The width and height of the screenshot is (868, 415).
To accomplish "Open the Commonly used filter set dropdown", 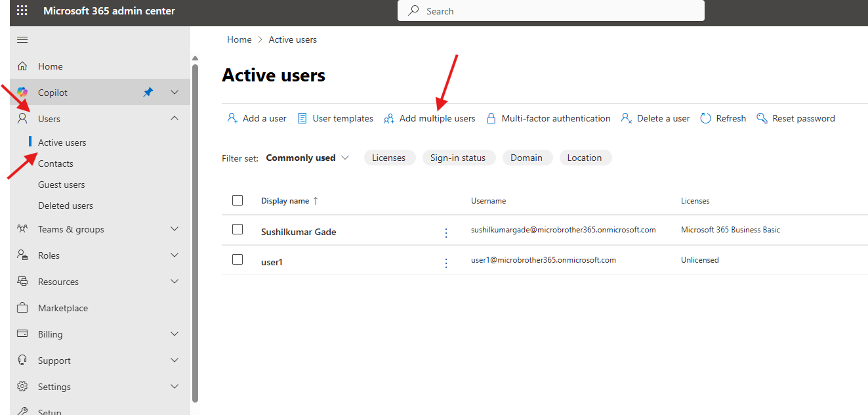I will click(308, 158).
